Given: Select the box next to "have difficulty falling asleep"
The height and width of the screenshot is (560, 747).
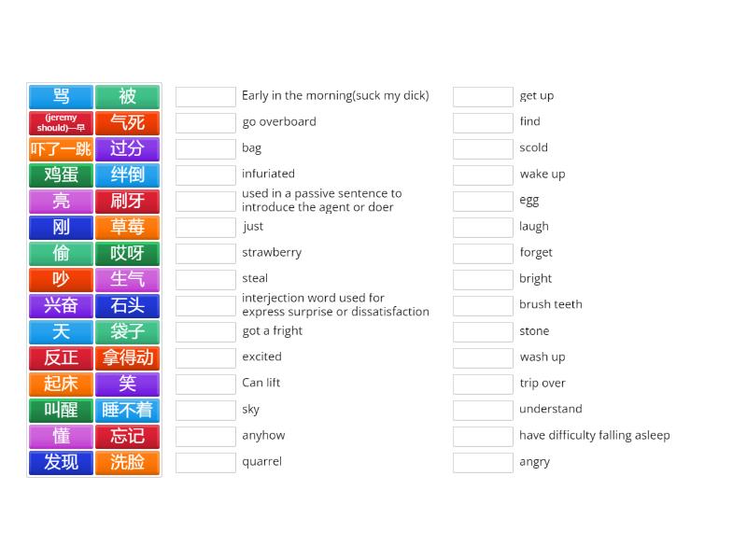Looking at the screenshot, I should tap(483, 436).
